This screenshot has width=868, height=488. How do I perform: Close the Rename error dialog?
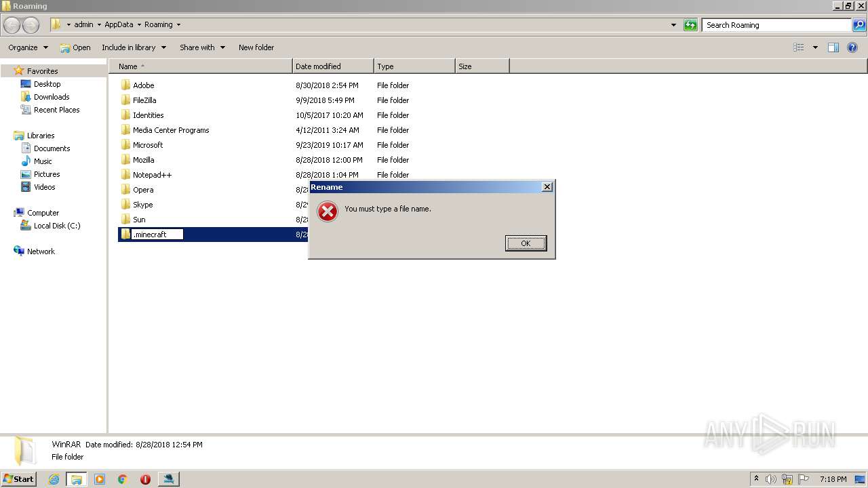(x=547, y=187)
